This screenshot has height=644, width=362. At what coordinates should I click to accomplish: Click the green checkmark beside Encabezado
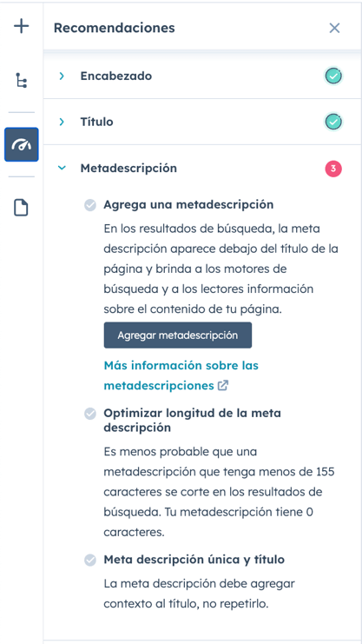pos(333,76)
